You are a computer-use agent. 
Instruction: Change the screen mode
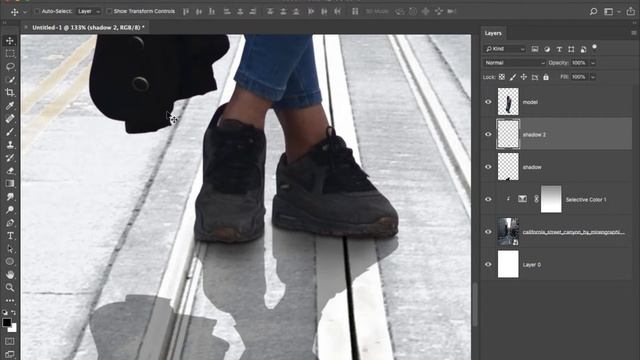10,354
